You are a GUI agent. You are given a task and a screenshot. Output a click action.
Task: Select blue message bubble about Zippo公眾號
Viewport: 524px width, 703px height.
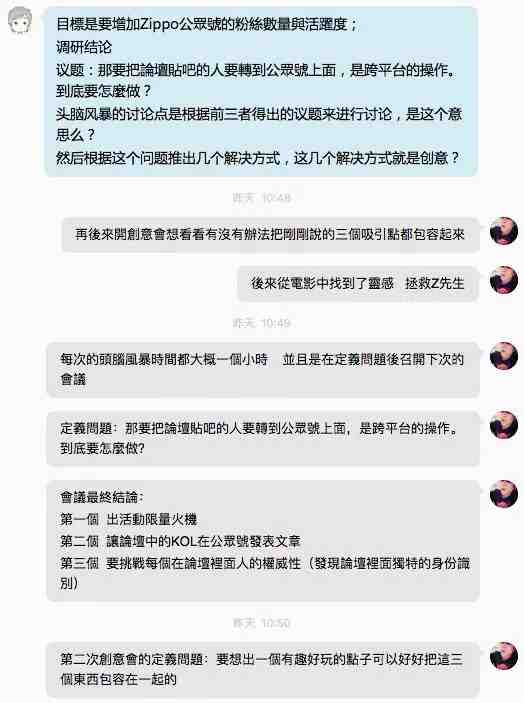261,91
